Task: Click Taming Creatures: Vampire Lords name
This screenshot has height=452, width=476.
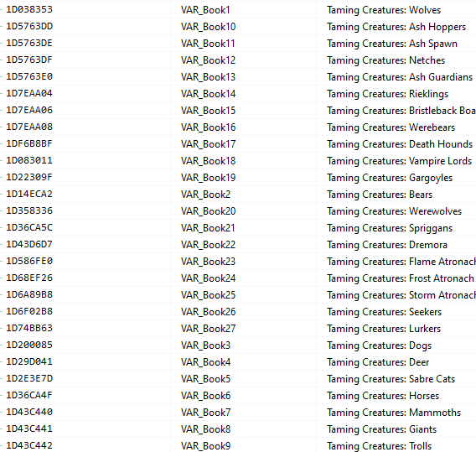Action: point(399,161)
